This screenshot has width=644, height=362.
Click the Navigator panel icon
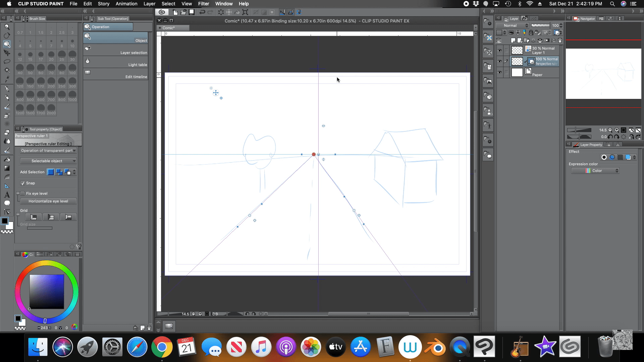click(x=576, y=18)
